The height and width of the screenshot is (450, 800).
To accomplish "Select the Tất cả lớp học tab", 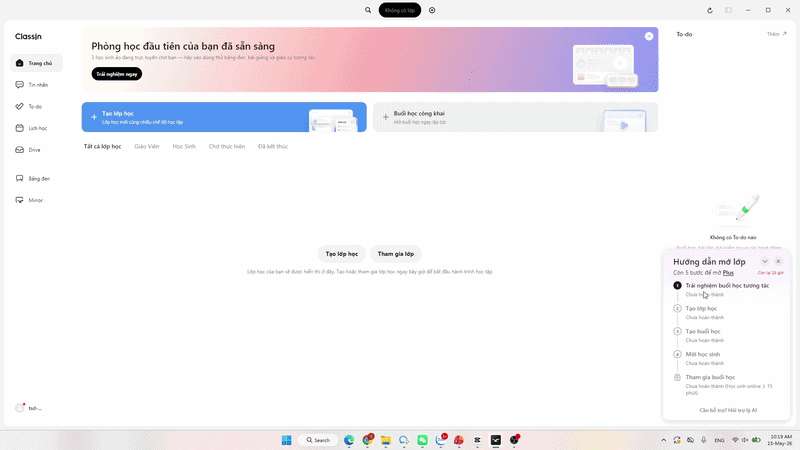I will pos(103,146).
